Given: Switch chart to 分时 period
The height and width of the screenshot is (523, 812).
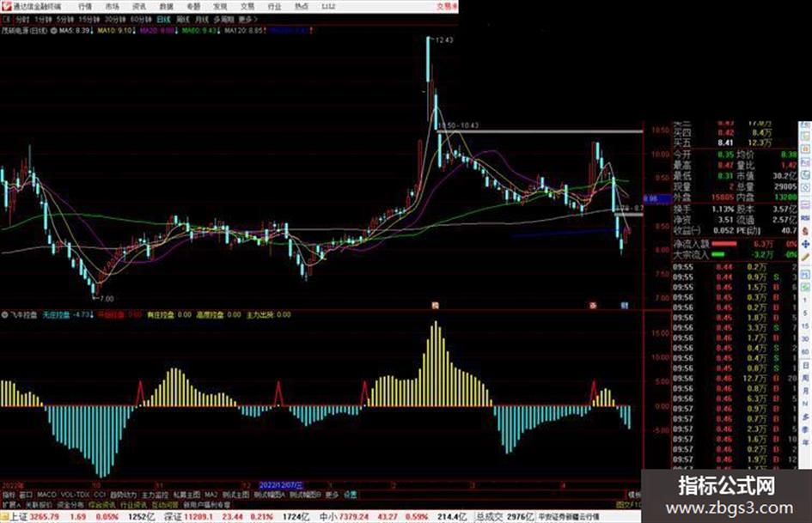Looking at the screenshot, I should coord(21,19).
